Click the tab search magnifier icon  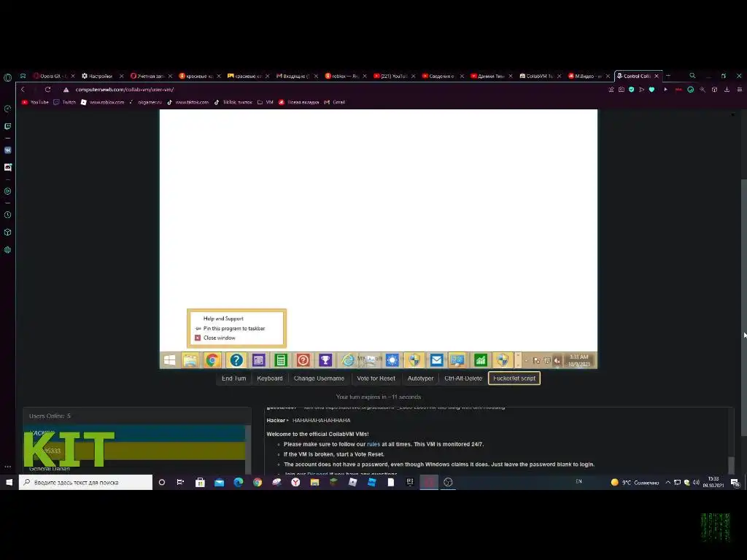click(x=692, y=76)
